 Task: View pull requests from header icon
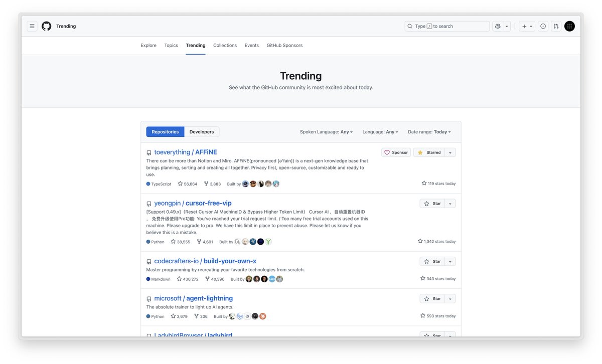coord(556,26)
